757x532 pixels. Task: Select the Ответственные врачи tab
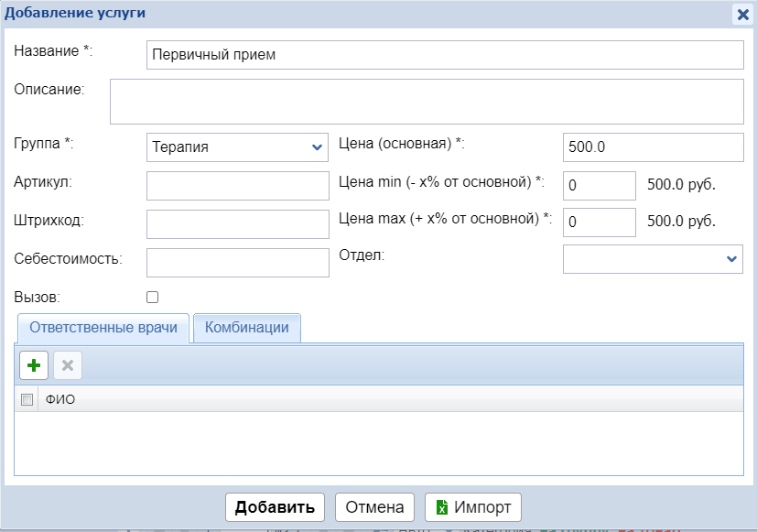102,328
